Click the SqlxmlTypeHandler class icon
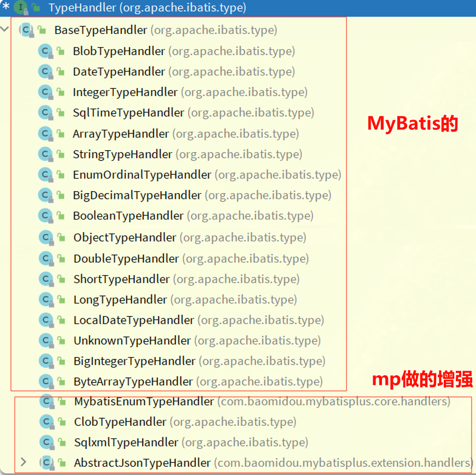 click(47, 442)
